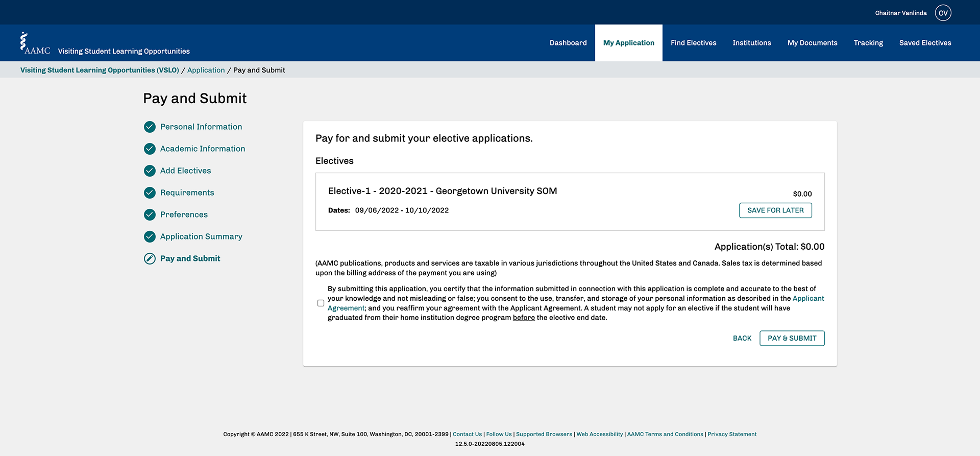Open the Tracking tab
Screen dimensions: 980x456
(x=868, y=43)
